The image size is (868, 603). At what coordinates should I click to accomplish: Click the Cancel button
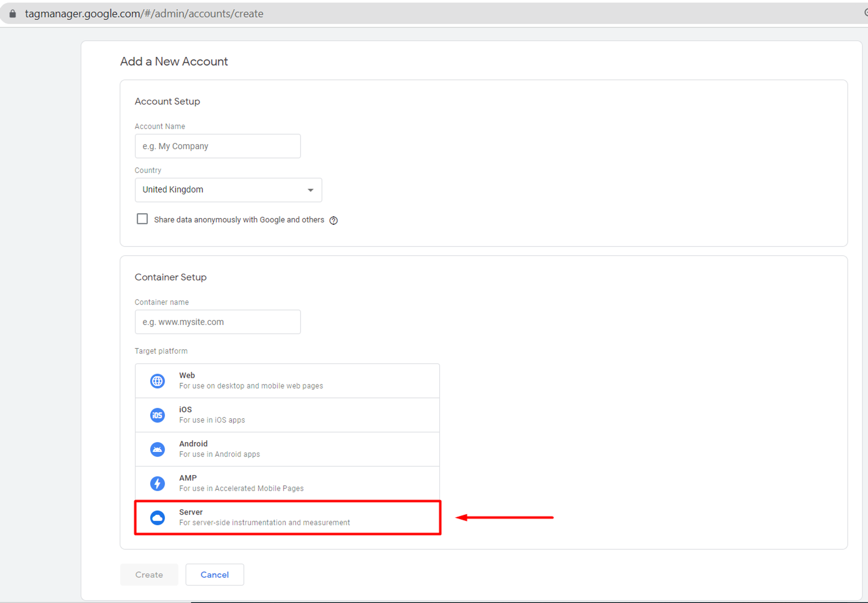point(214,574)
